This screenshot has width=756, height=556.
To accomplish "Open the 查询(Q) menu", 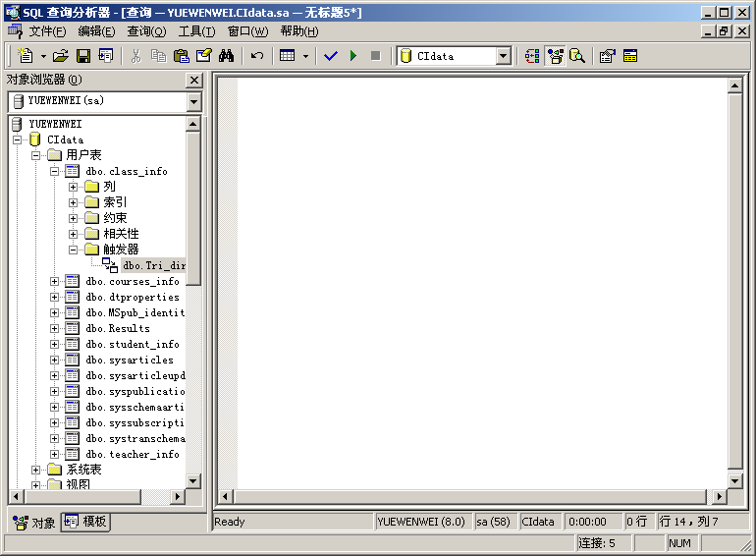I will coord(146,31).
